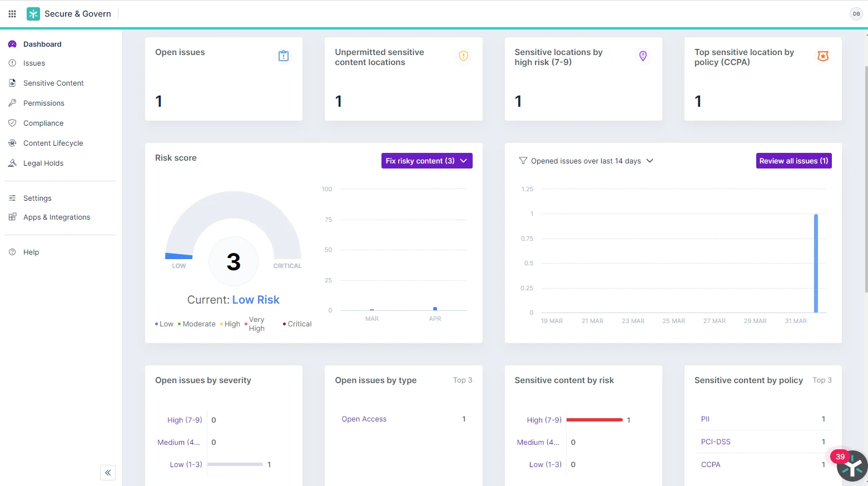Open the CCPA policy link
Viewport: 868px width, 486px height.
click(711, 465)
